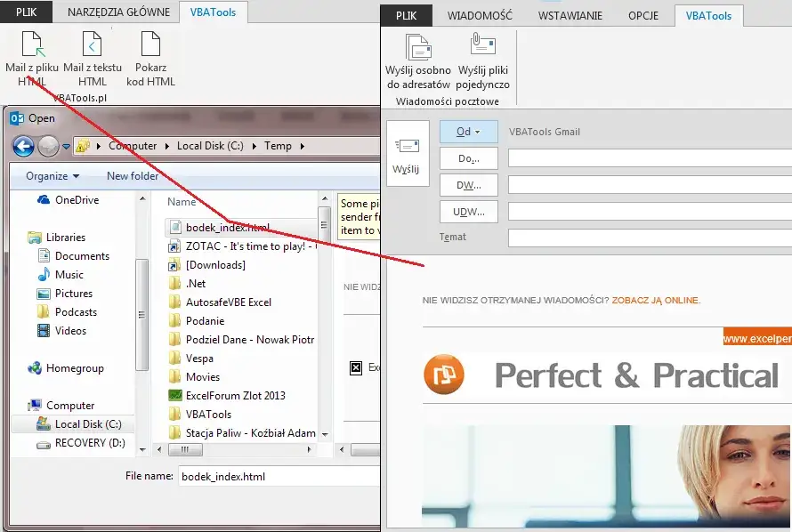Click the New folder button

[133, 176]
